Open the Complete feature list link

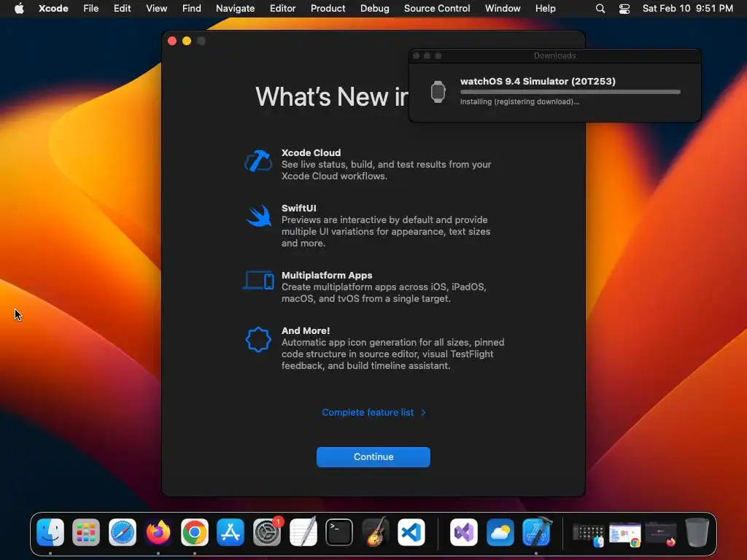tap(368, 413)
